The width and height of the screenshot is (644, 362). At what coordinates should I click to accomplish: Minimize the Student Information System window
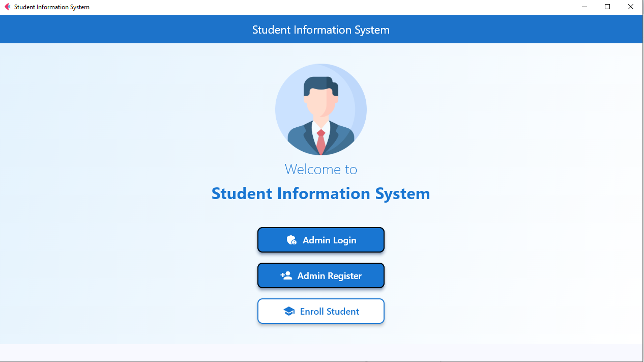(584, 7)
